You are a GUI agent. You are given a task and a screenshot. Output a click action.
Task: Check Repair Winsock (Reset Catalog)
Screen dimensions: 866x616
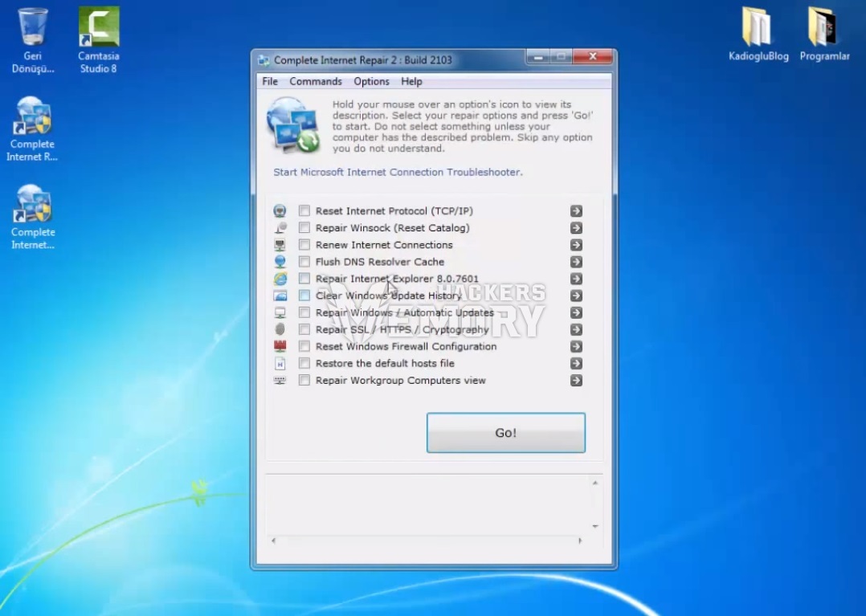[304, 227]
